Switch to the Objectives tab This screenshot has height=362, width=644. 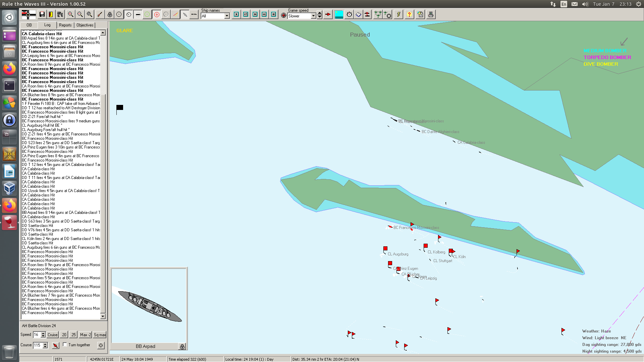(x=85, y=25)
